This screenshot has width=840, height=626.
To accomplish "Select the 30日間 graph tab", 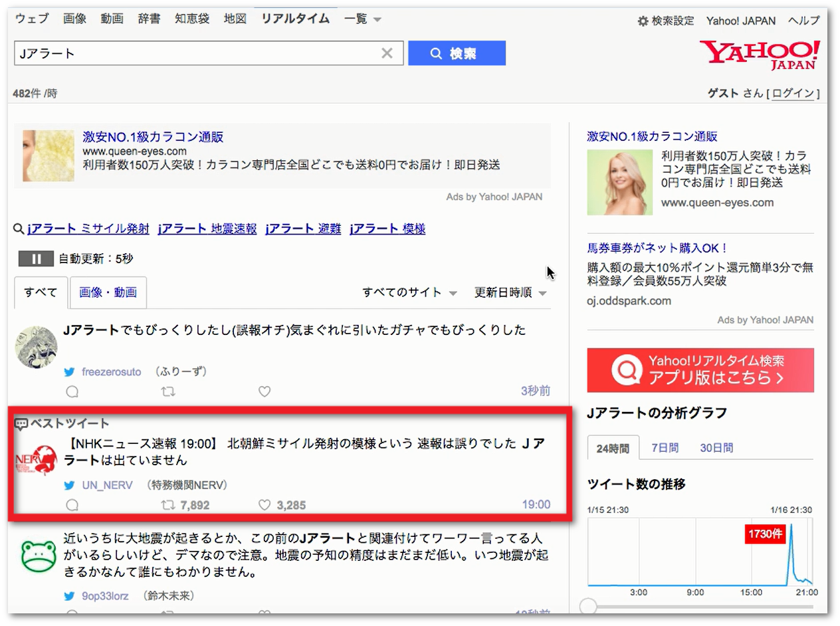I will (716, 448).
